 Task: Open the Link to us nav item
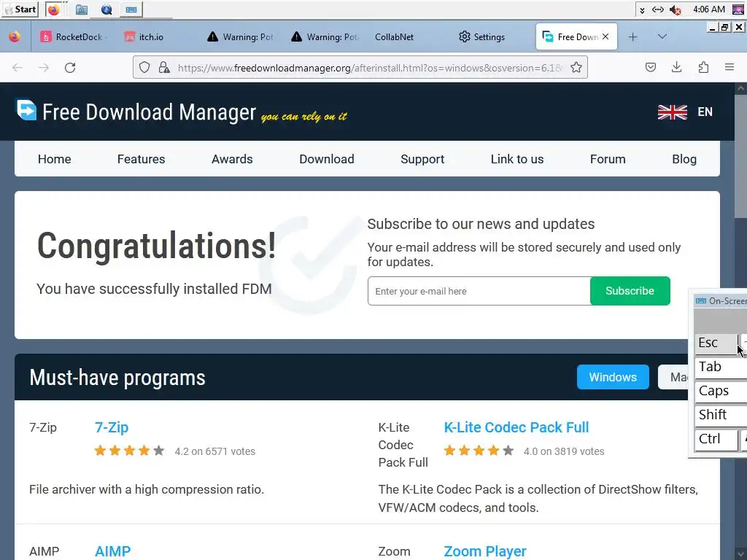[517, 159]
